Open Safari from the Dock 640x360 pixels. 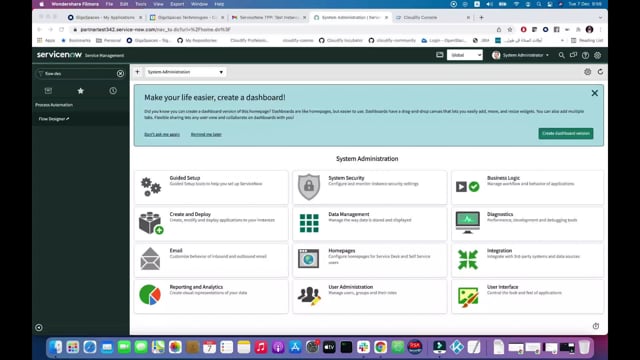(x=90, y=347)
